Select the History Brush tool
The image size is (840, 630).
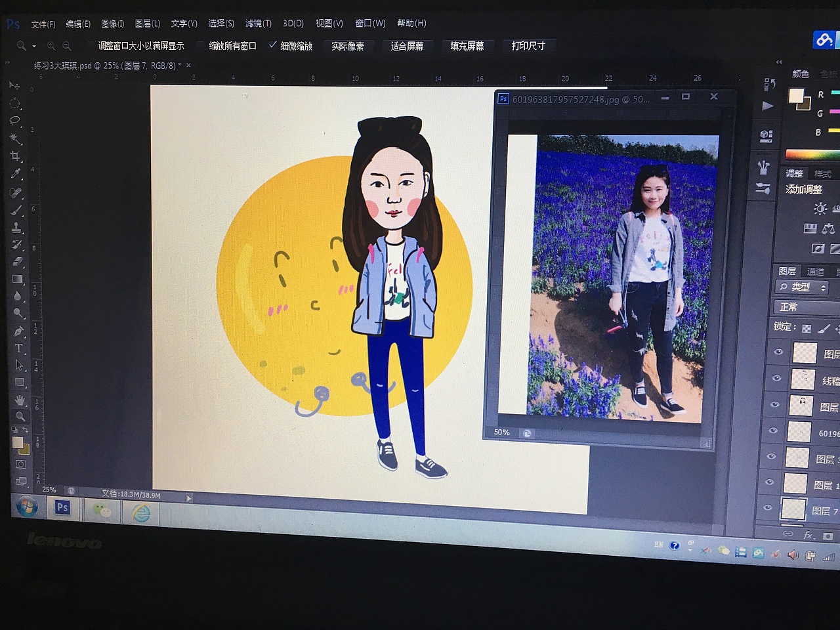point(17,244)
